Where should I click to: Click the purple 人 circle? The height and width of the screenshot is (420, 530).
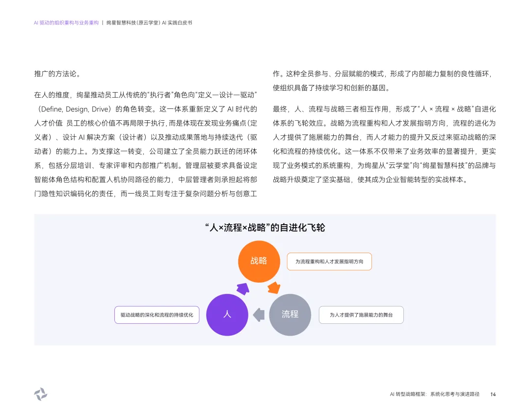(227, 315)
